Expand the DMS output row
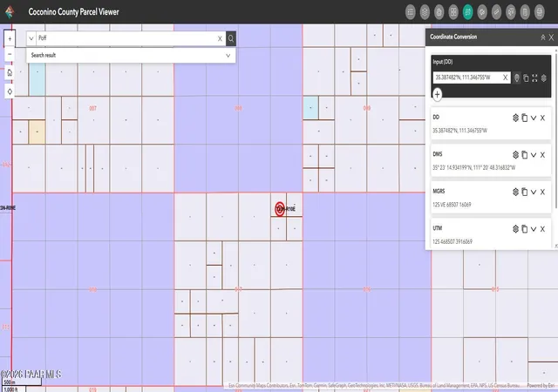Screen dimensions: 558x392 click(x=534, y=155)
